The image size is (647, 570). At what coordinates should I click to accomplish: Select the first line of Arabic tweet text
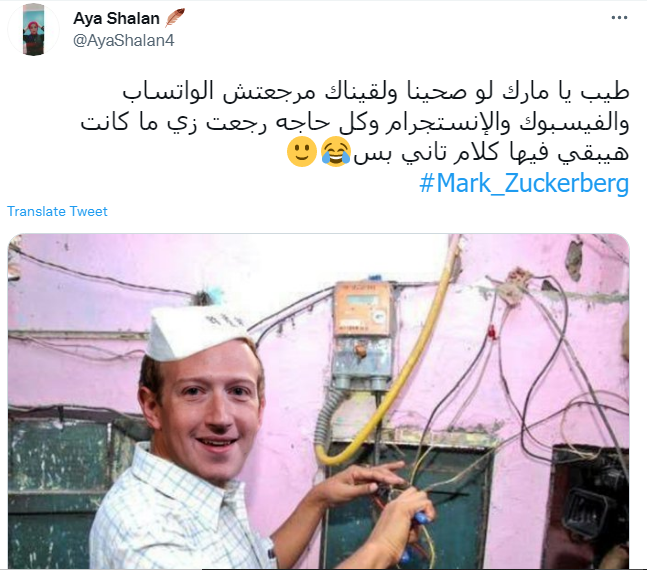[x=375, y=92]
